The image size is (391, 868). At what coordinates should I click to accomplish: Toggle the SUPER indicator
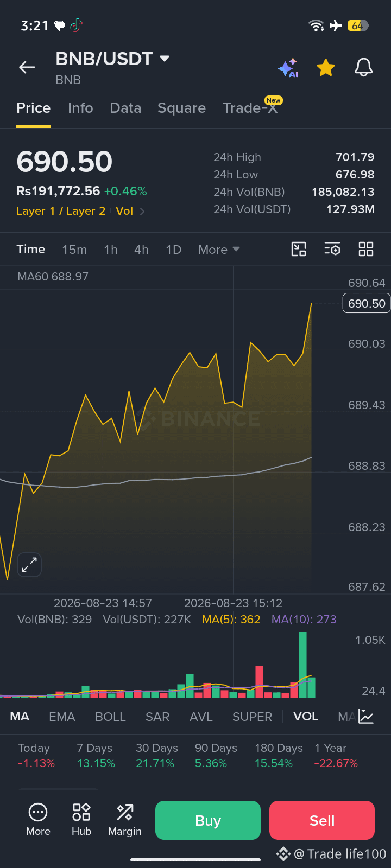coord(252,717)
